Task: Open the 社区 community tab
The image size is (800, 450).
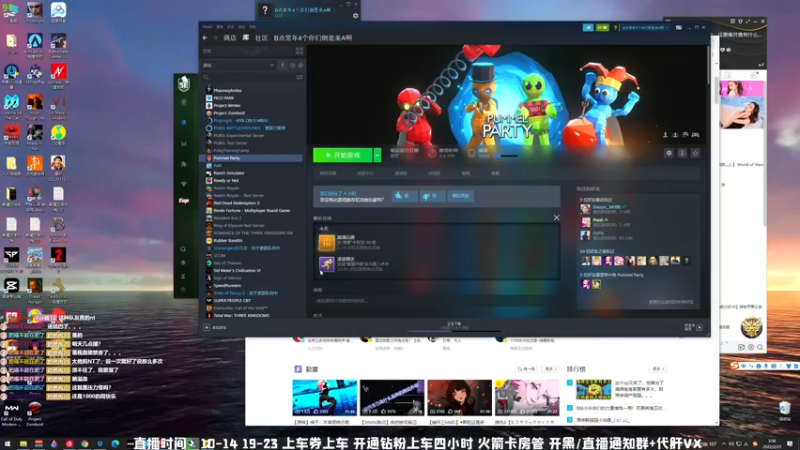Action: [x=261, y=38]
